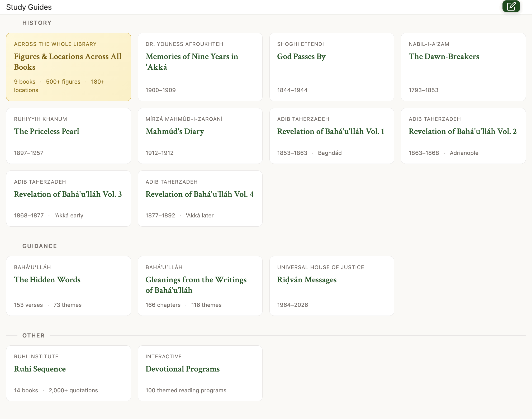
Task: Click the OTHER section heading
Action: 34,336
